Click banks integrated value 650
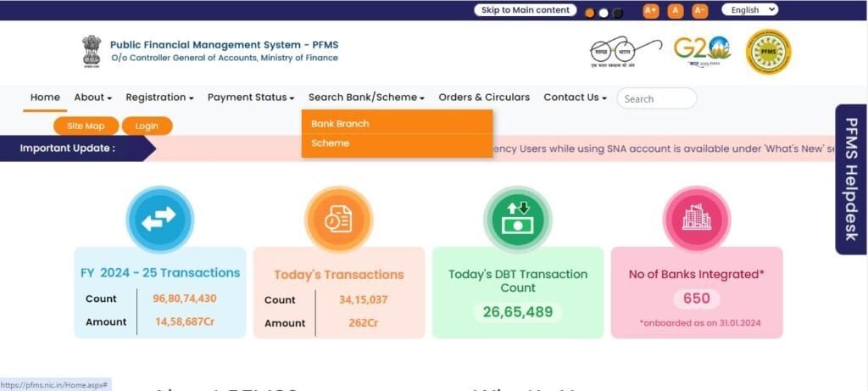This screenshot has height=391, width=868. click(x=697, y=299)
